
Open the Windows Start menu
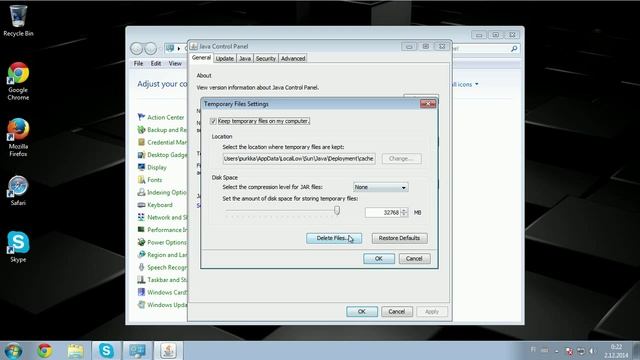pos(13,351)
